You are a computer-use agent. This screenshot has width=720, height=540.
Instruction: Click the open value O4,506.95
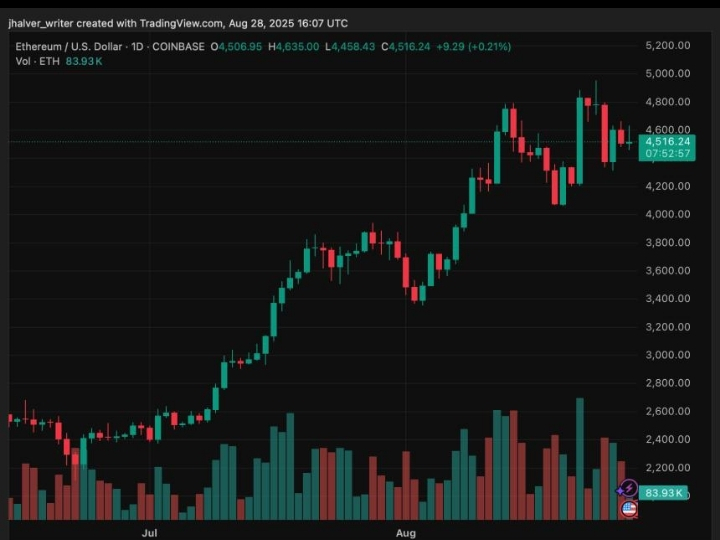(x=236, y=46)
